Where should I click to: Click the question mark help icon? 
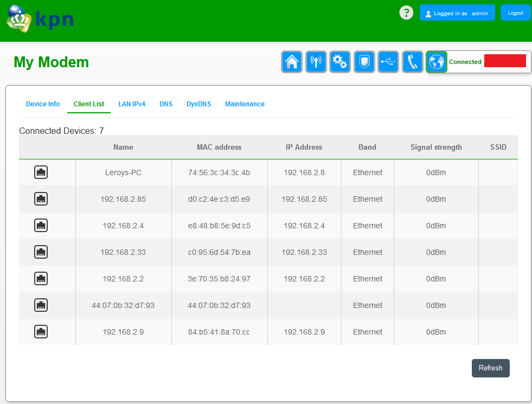(x=406, y=13)
